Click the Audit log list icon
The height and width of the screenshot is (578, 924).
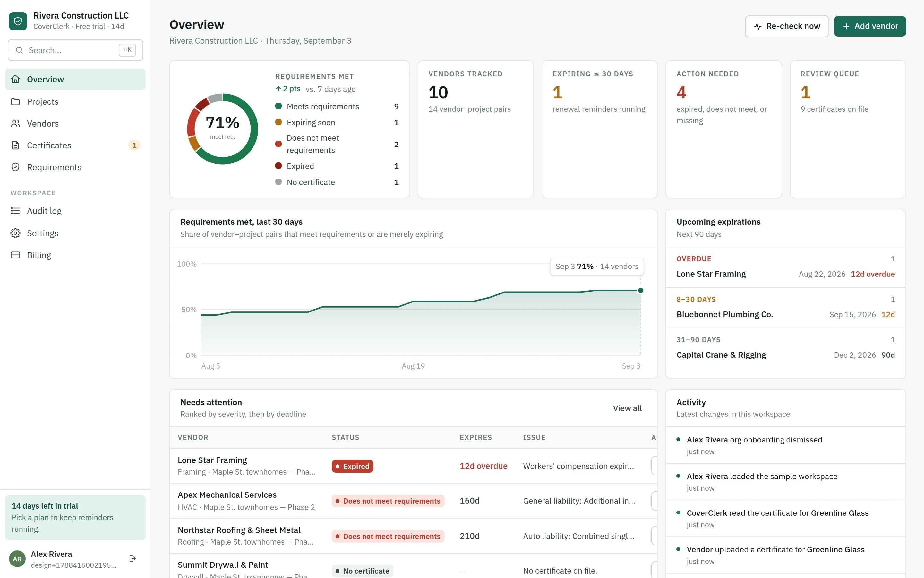15,211
